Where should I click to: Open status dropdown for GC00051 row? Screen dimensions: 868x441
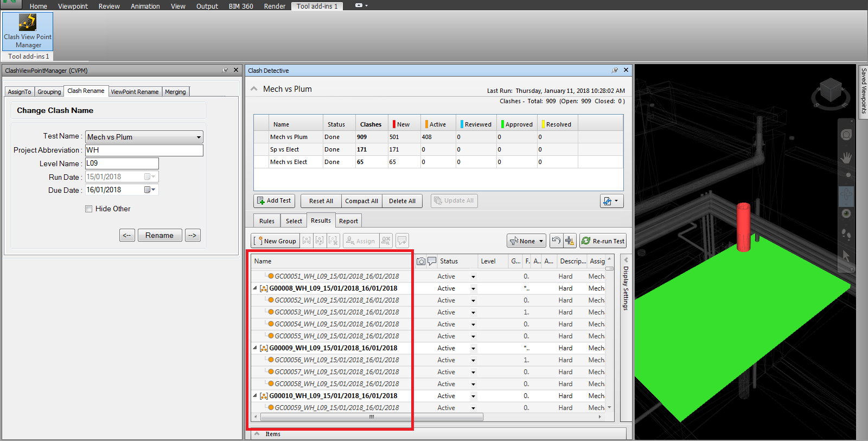point(473,276)
